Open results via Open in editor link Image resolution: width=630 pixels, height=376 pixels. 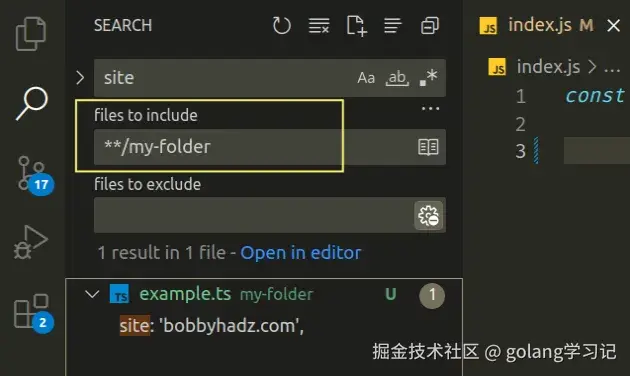[301, 253]
